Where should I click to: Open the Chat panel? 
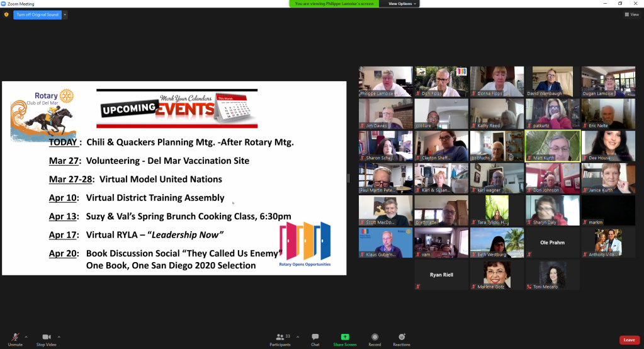315,338
